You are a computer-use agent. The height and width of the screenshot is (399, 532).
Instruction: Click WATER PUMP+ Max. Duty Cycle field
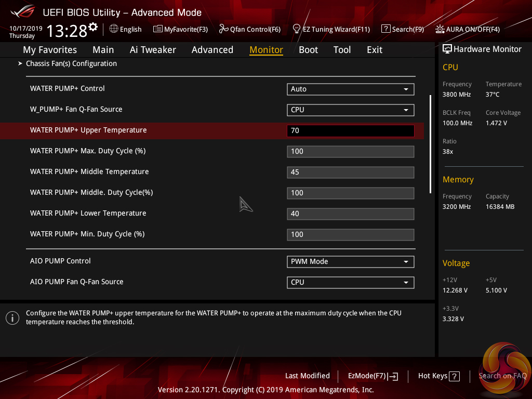click(351, 151)
